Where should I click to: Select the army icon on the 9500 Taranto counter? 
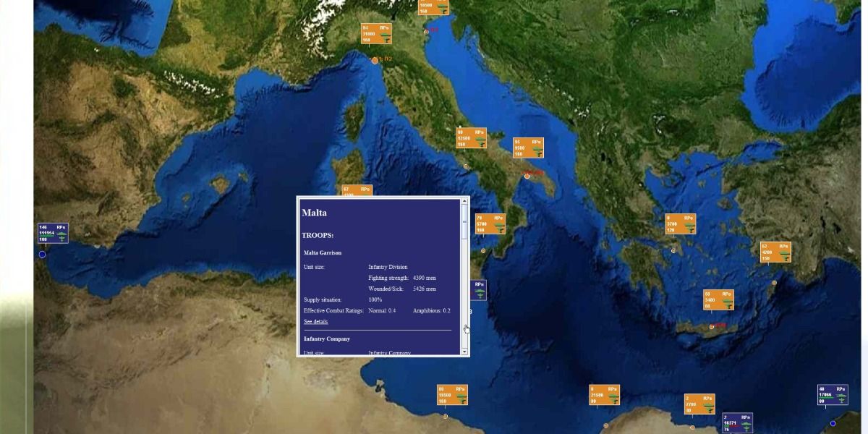coord(537,148)
